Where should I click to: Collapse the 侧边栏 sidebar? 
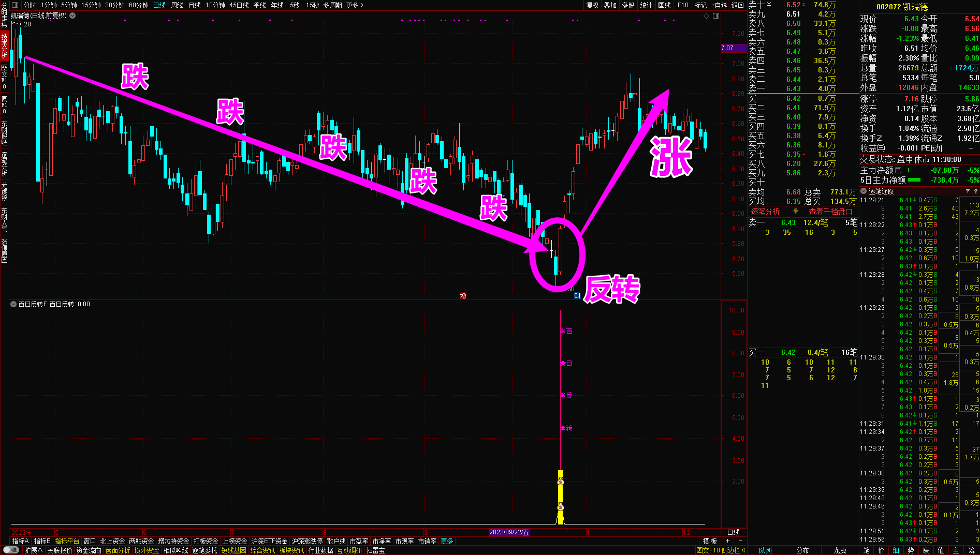734,550
